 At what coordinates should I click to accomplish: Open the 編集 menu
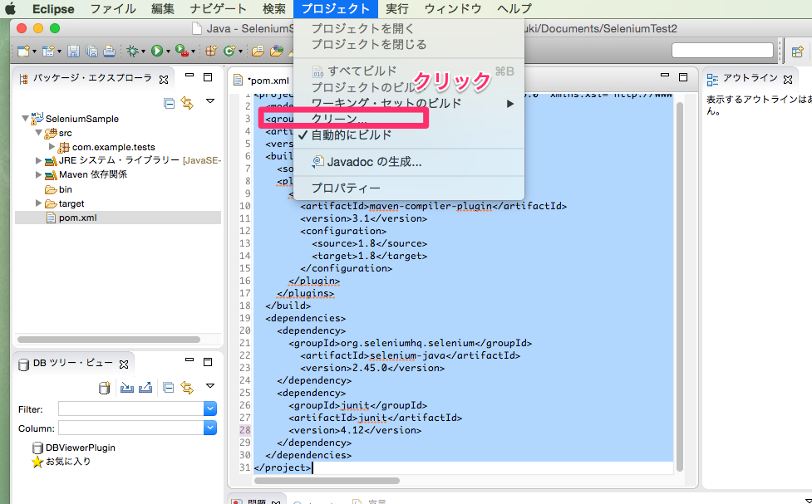(x=163, y=9)
